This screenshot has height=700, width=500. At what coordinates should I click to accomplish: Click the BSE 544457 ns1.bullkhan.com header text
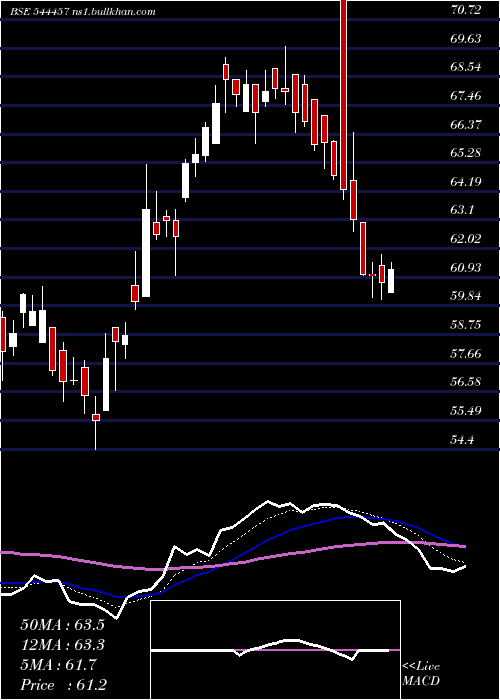coord(83,12)
